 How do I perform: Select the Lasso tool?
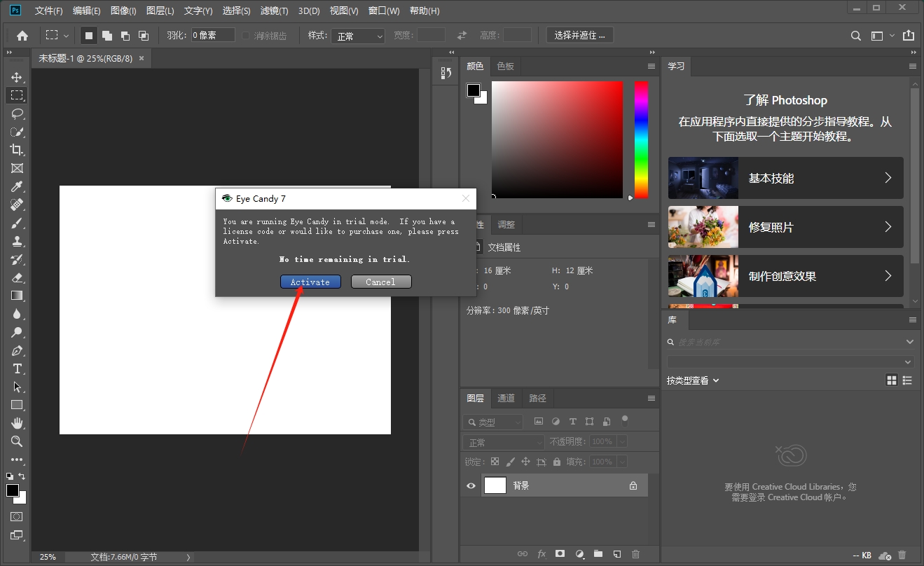pyautogui.click(x=17, y=113)
